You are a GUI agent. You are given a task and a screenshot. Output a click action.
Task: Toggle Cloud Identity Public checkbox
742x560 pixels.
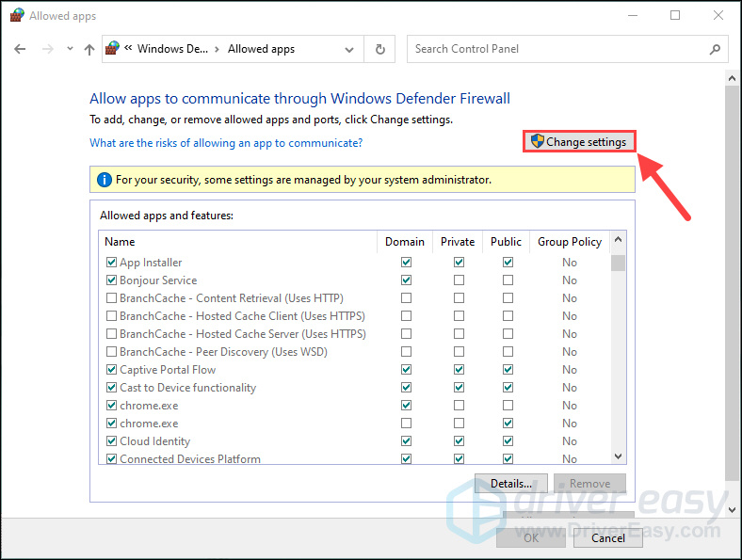[x=508, y=441]
